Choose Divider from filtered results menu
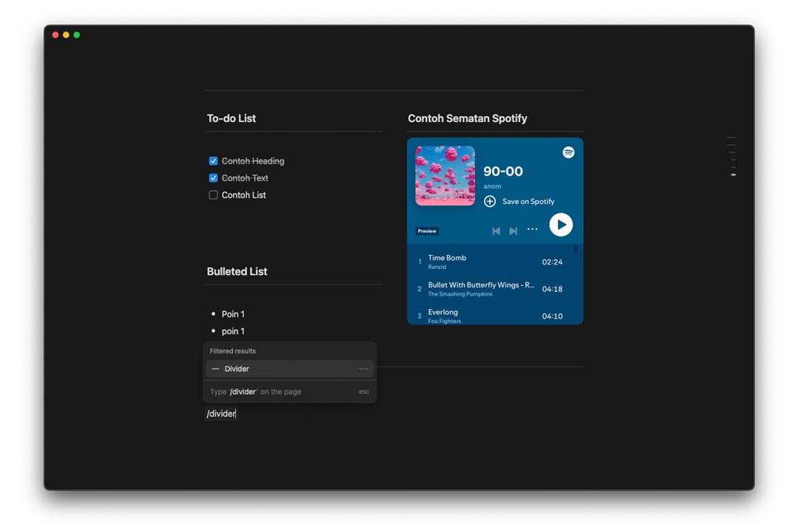Screen dimensions: 798x532 (x=290, y=369)
